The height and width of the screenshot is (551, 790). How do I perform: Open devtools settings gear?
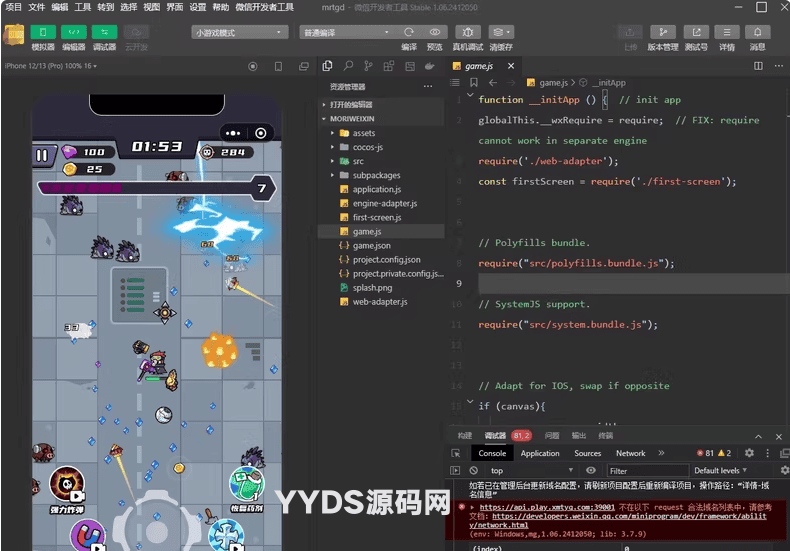pos(749,453)
